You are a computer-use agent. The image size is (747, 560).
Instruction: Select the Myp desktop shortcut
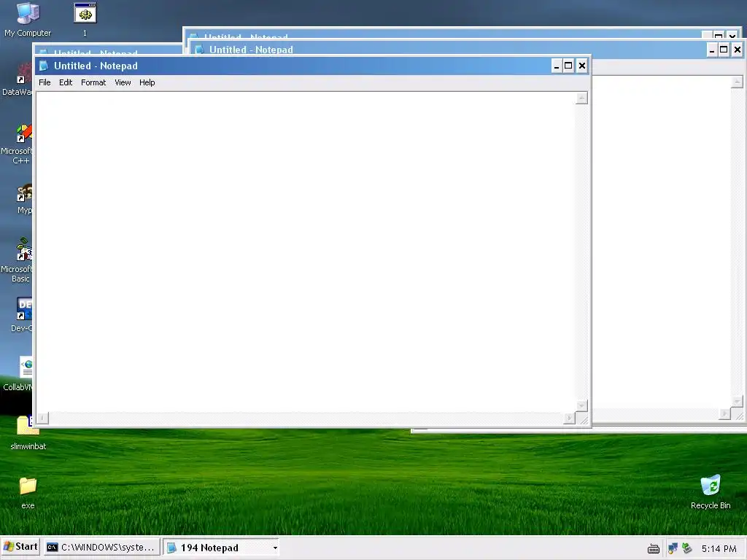24,199
